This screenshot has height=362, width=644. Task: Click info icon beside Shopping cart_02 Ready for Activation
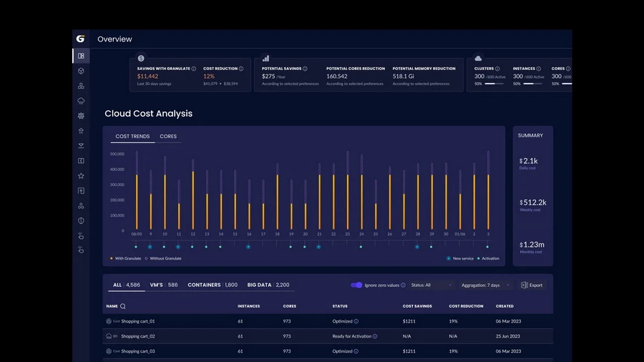375,336
